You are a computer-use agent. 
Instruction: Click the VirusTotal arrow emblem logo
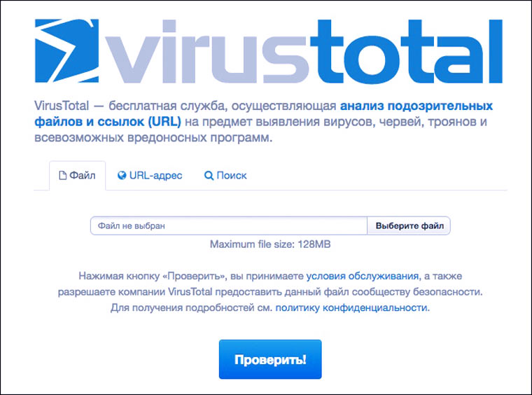click(x=66, y=51)
